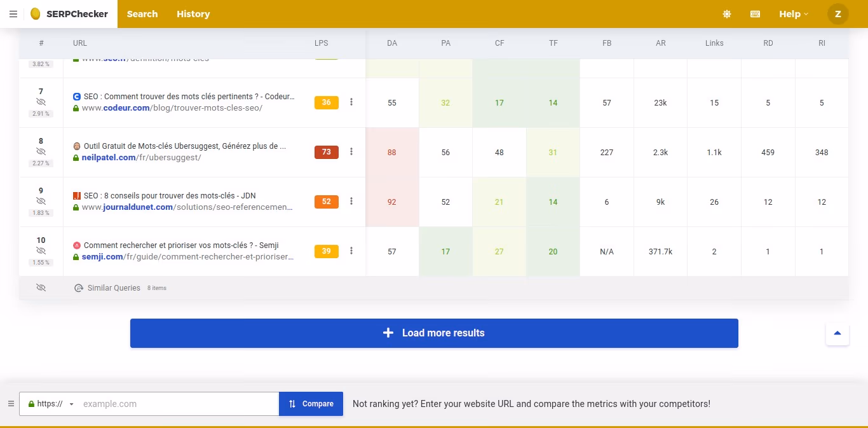This screenshot has width=868, height=428.
Task: Click DA value 88 for neilpatel.com
Action: pos(392,153)
